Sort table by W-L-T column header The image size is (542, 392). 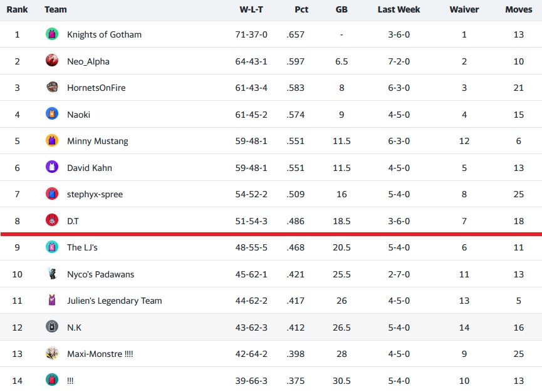point(251,9)
